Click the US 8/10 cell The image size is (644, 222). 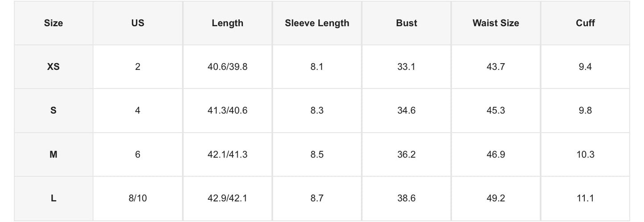pos(138,198)
